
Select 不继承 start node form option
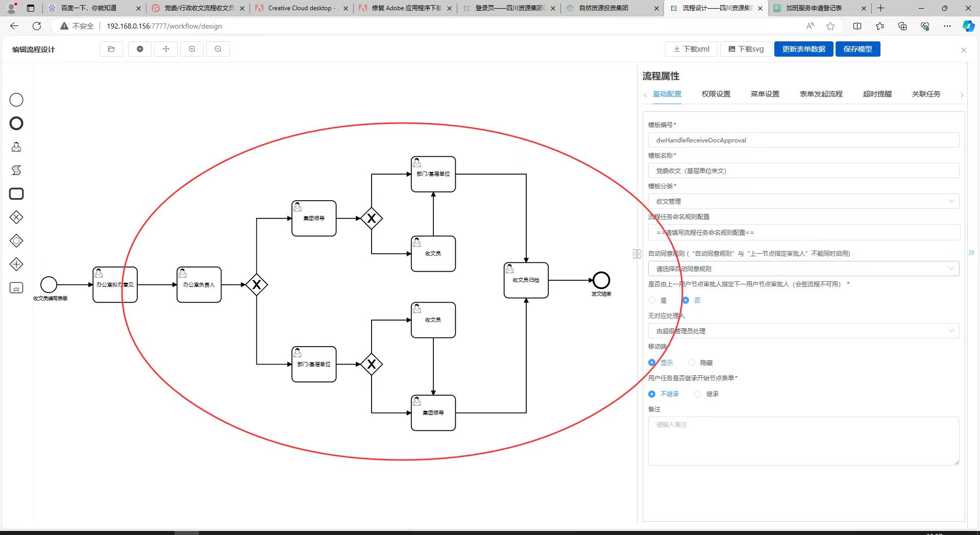click(652, 394)
